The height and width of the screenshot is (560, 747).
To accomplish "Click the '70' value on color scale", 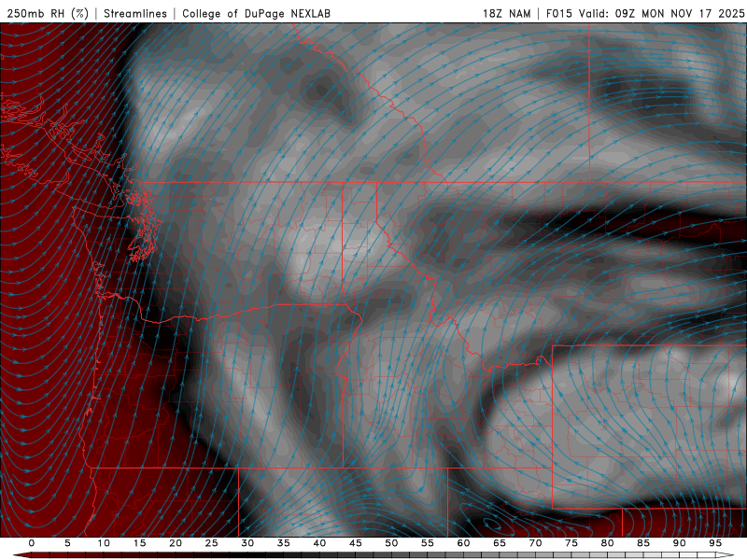I will 535,543.
